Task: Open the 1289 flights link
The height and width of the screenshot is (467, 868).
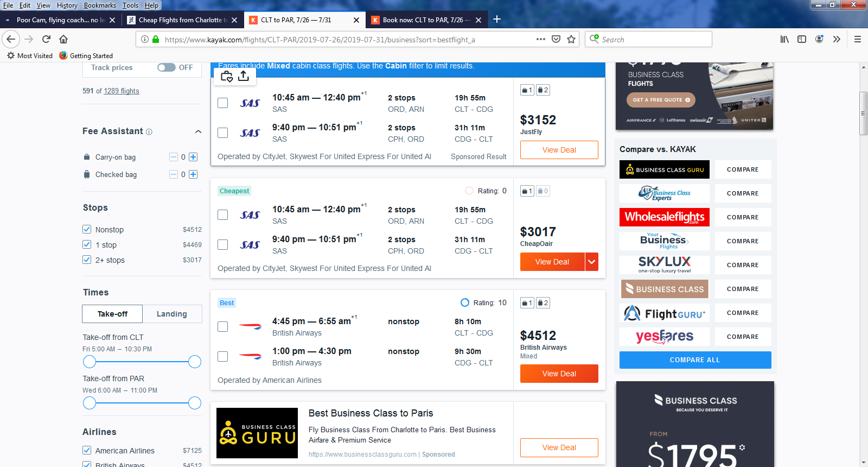Action: (122, 91)
